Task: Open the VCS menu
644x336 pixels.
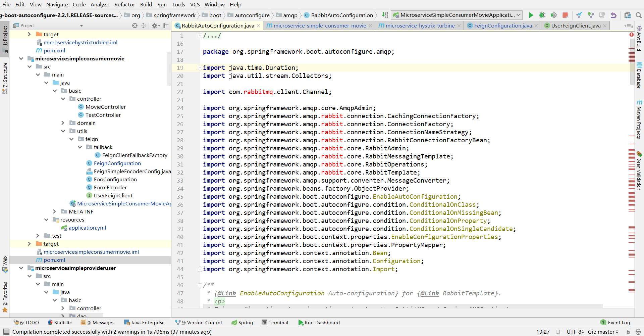Action: (195, 5)
